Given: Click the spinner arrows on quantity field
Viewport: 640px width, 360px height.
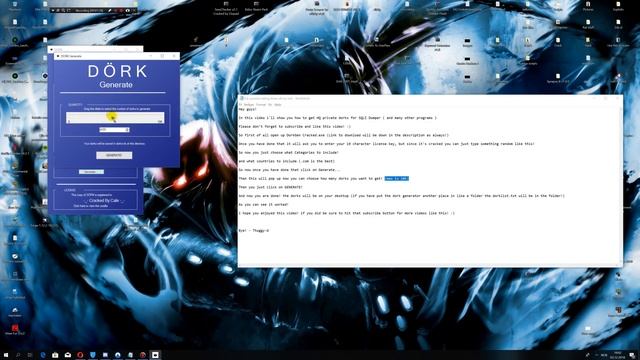Looking at the screenshot, I should [x=127, y=130].
